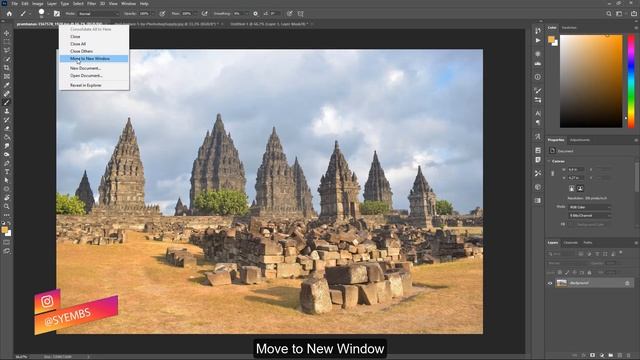The width and height of the screenshot is (640, 360).
Task: Open the symmetry paint options butterfly icon
Action: (x=300, y=13)
